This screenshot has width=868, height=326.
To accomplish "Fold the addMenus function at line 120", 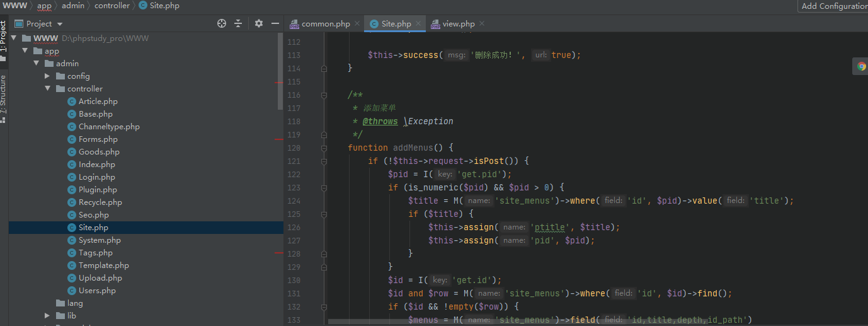I will point(324,148).
